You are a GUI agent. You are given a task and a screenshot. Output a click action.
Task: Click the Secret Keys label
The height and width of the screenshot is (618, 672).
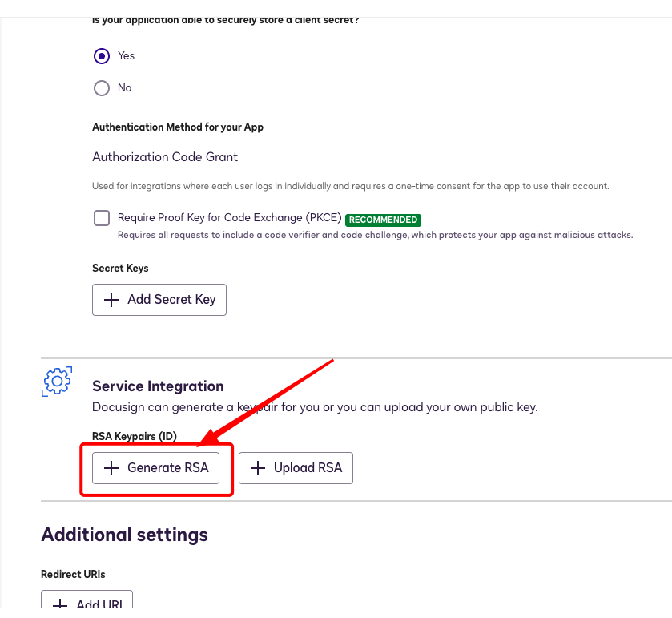[x=120, y=269]
